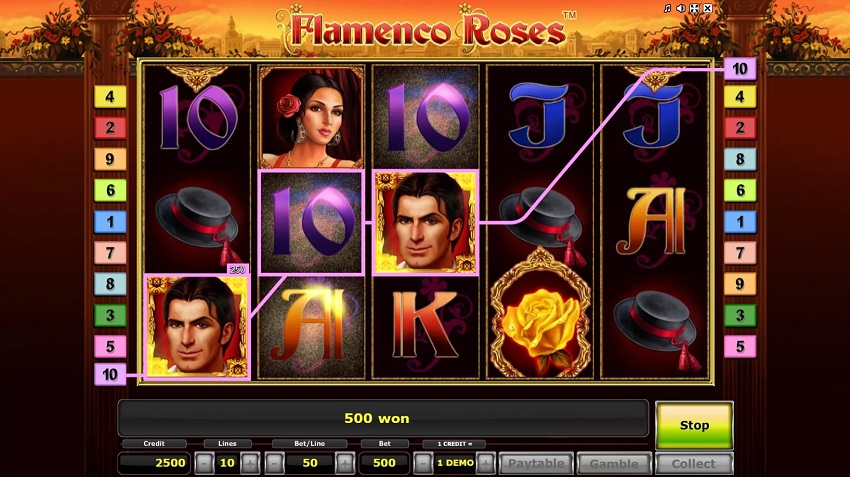Decrease Bet/Line with minus button
The image size is (850, 477).
(275, 463)
